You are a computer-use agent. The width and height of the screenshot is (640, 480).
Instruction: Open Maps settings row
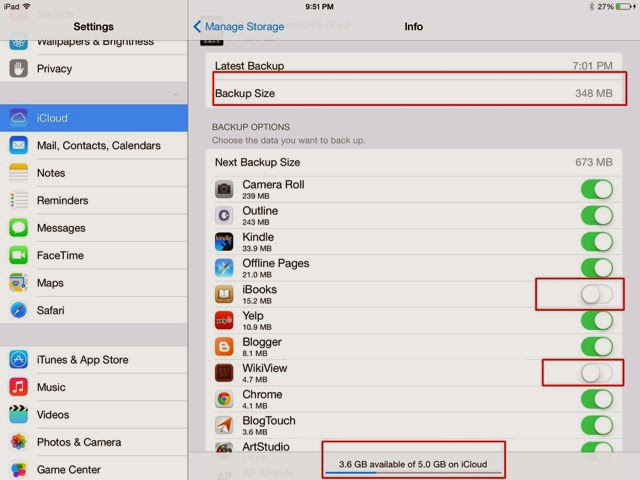94,282
